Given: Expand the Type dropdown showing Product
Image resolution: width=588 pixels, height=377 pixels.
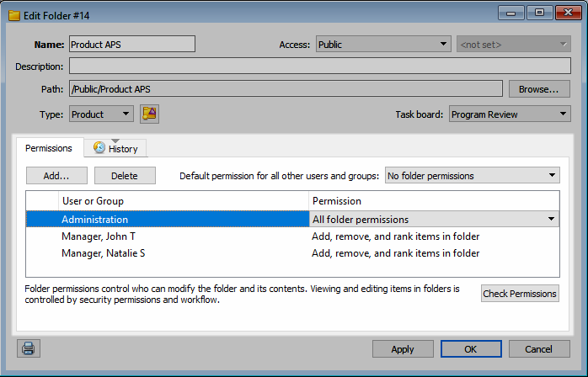Looking at the screenshot, I should pyautogui.click(x=100, y=114).
